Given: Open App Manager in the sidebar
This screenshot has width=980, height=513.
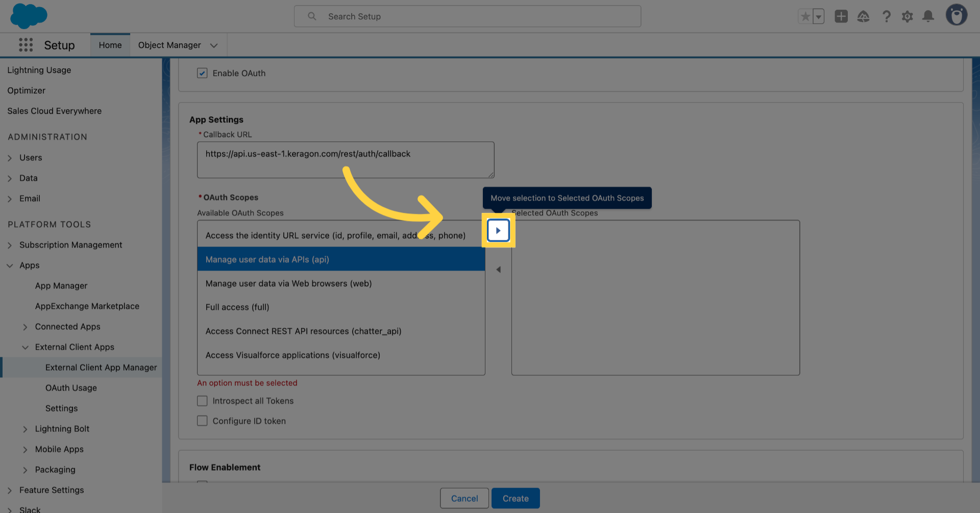Looking at the screenshot, I should coord(61,286).
